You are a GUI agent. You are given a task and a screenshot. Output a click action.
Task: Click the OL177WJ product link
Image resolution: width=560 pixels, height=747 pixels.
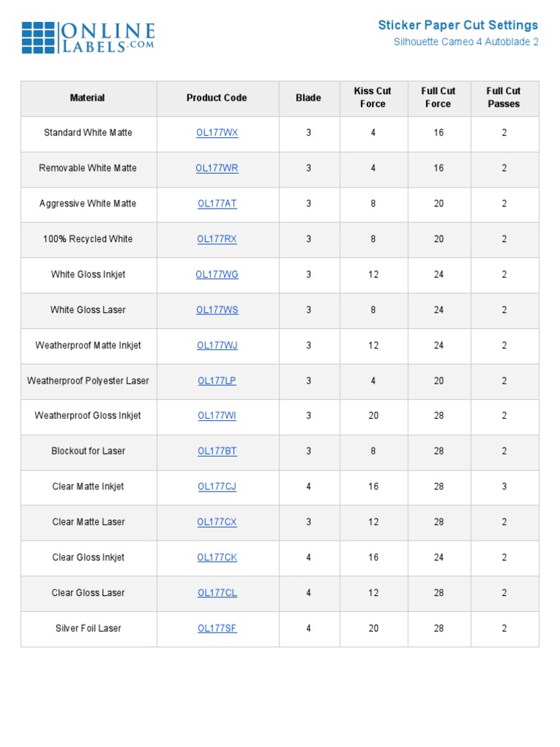click(217, 345)
